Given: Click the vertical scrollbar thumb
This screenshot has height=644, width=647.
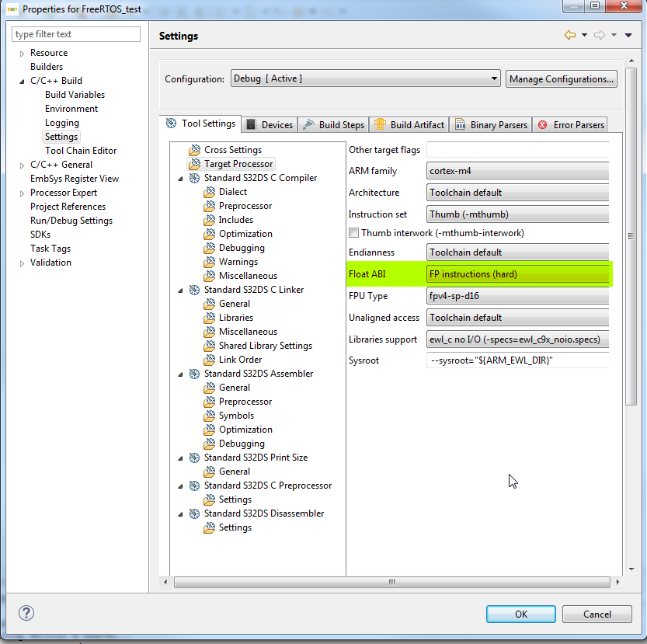Looking at the screenshot, I should [631, 236].
